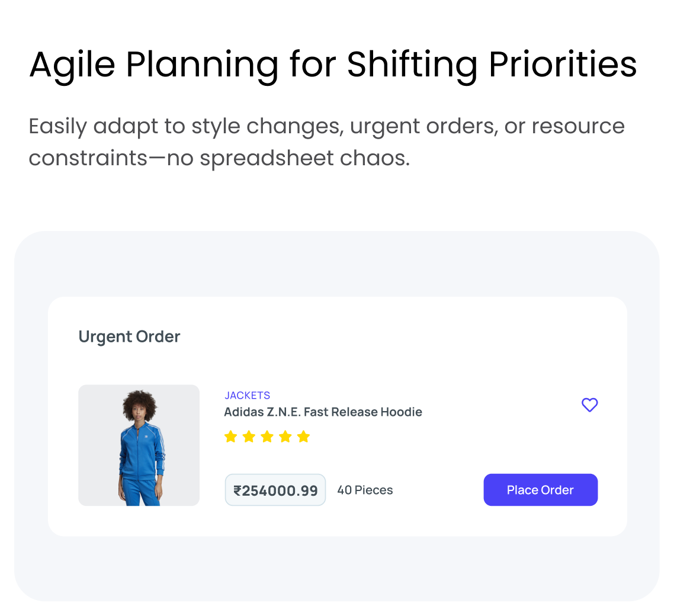
Task: Open the Adidas Z.N.E. Fast Release Hoodie title
Action: click(x=323, y=412)
